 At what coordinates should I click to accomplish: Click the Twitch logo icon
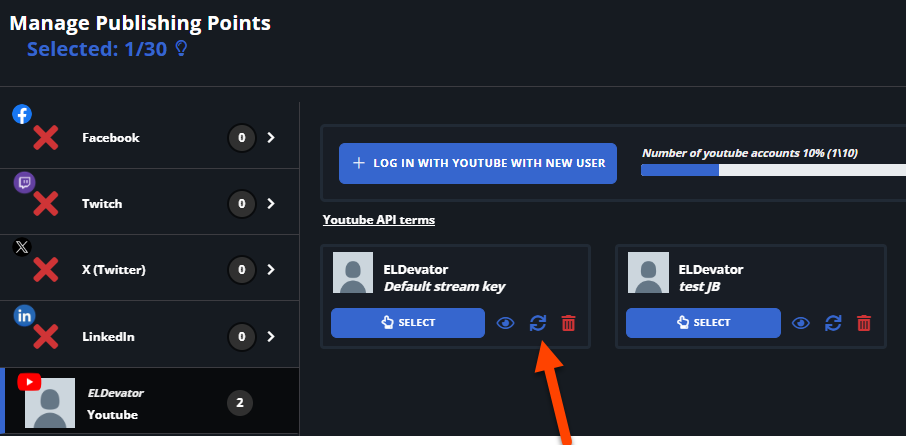pyautogui.click(x=24, y=183)
